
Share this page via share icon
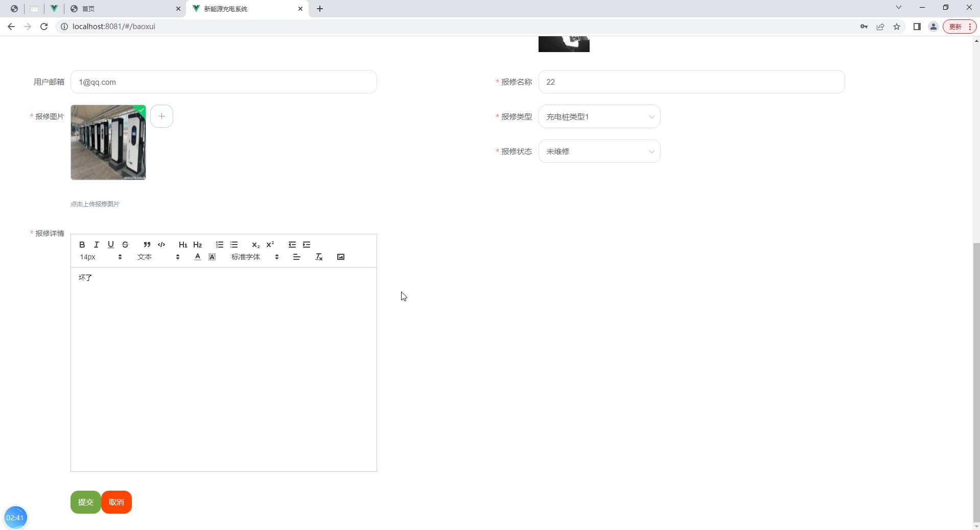[880, 27]
